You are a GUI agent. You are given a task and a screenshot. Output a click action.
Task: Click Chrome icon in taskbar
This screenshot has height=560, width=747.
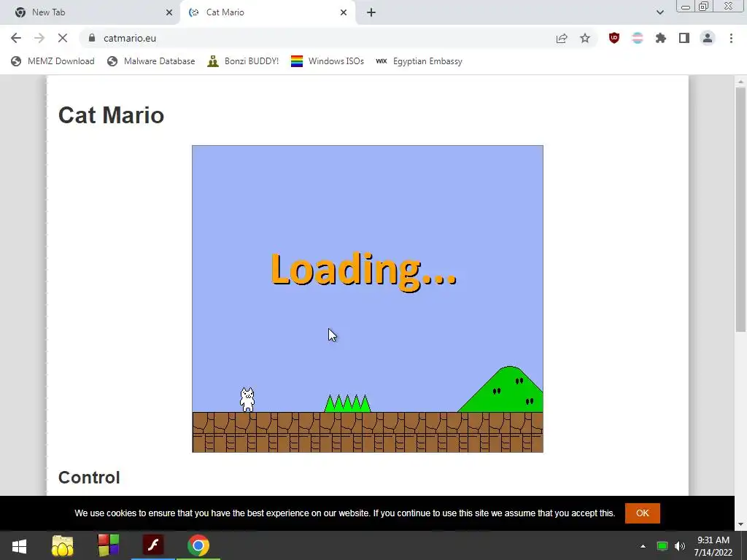click(198, 545)
